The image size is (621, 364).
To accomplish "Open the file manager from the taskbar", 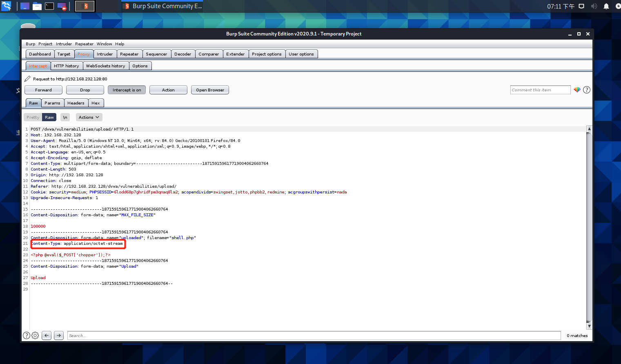I will pos(37,6).
